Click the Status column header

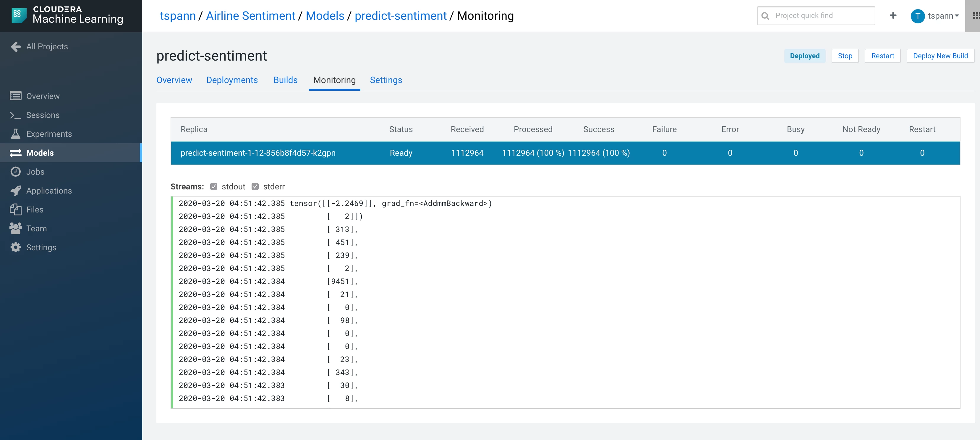401,129
